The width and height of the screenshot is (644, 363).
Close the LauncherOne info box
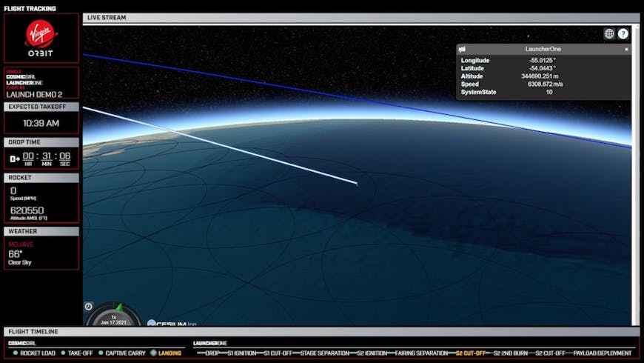click(626, 50)
